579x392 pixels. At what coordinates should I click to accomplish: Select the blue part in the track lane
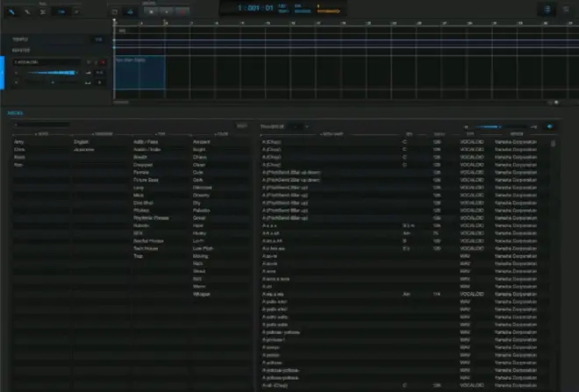[140, 72]
